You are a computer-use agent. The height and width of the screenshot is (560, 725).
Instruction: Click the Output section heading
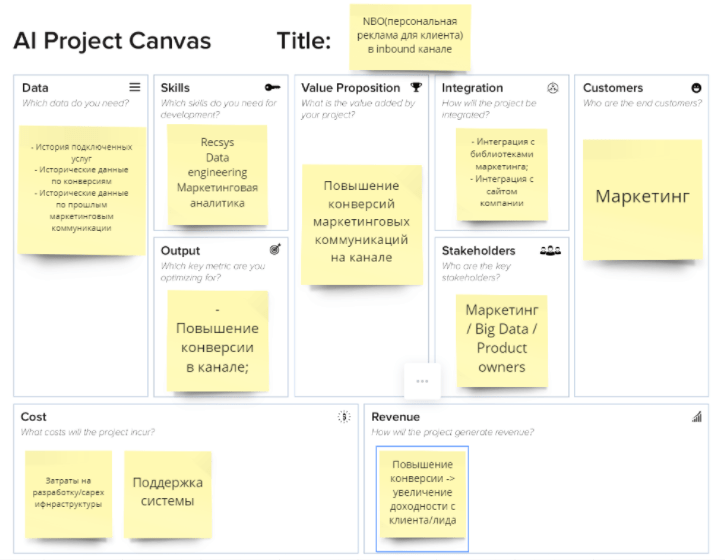click(x=180, y=251)
